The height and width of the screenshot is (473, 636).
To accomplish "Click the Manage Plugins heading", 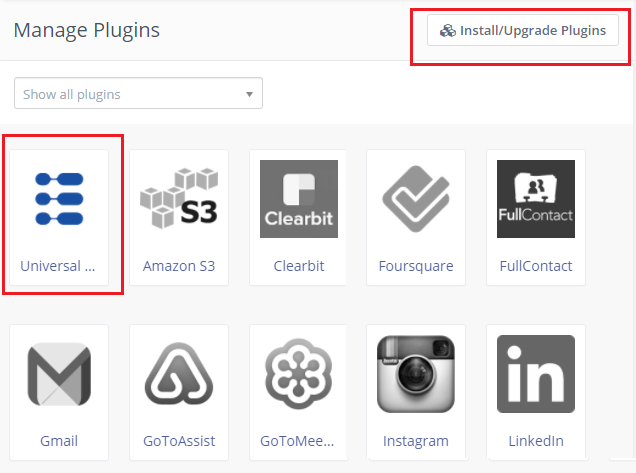I will point(86,30).
